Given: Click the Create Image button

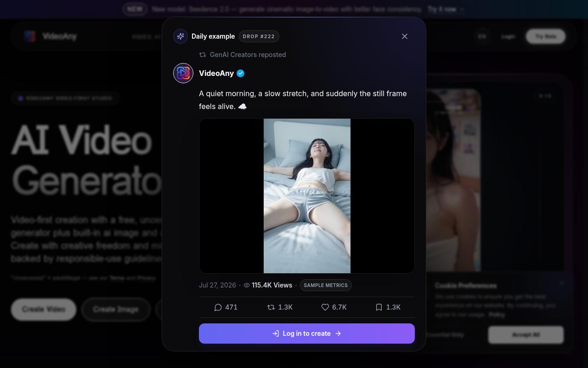Looking at the screenshot, I should pos(116,309).
